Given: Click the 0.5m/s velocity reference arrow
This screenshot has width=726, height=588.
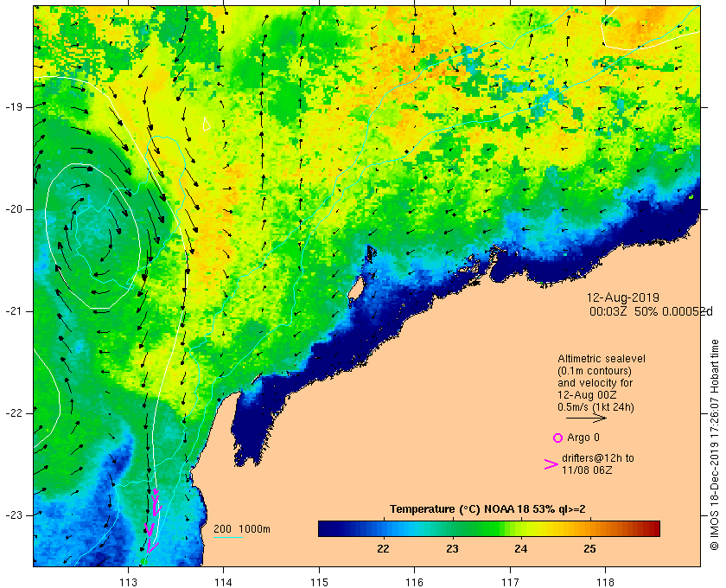Looking at the screenshot, I should pyautogui.click(x=586, y=418).
